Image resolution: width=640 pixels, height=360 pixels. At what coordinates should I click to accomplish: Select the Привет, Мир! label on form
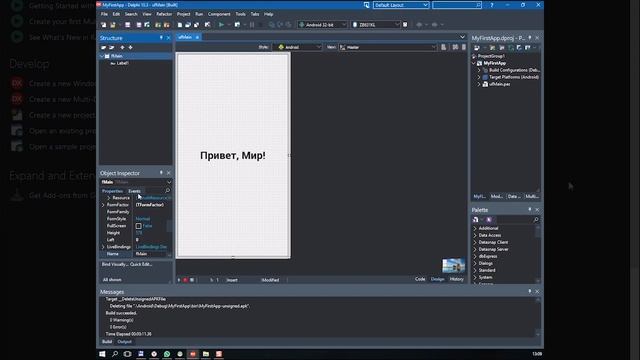click(233, 156)
